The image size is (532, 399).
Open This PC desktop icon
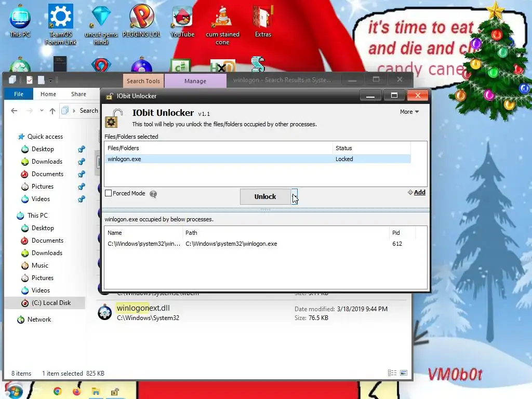tap(20, 21)
